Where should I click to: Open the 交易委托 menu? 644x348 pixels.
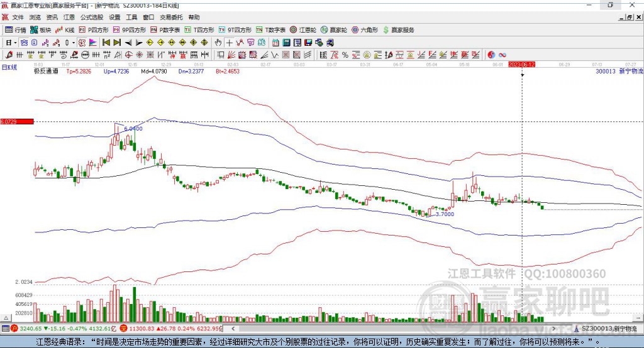coord(171,17)
